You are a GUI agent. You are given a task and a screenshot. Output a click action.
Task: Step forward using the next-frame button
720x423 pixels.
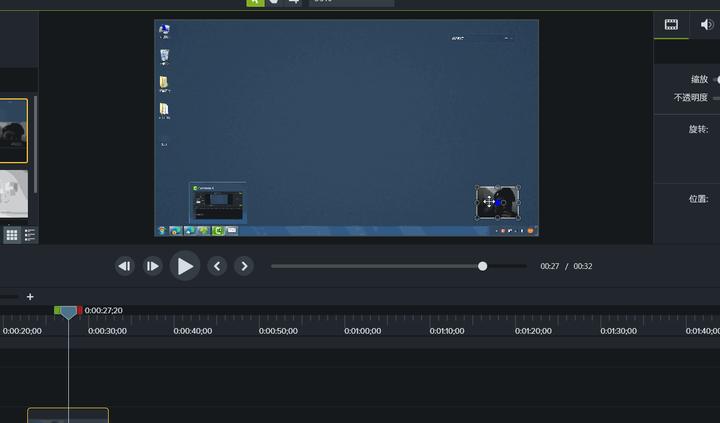click(152, 266)
